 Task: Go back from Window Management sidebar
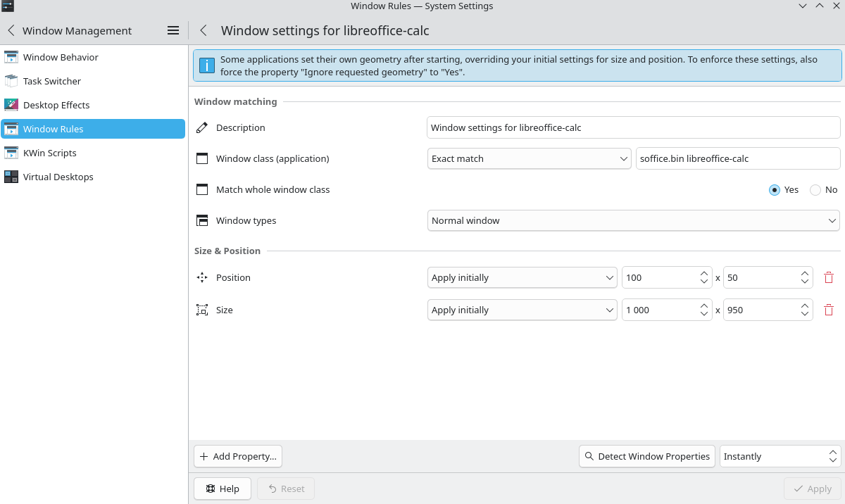[x=11, y=31]
